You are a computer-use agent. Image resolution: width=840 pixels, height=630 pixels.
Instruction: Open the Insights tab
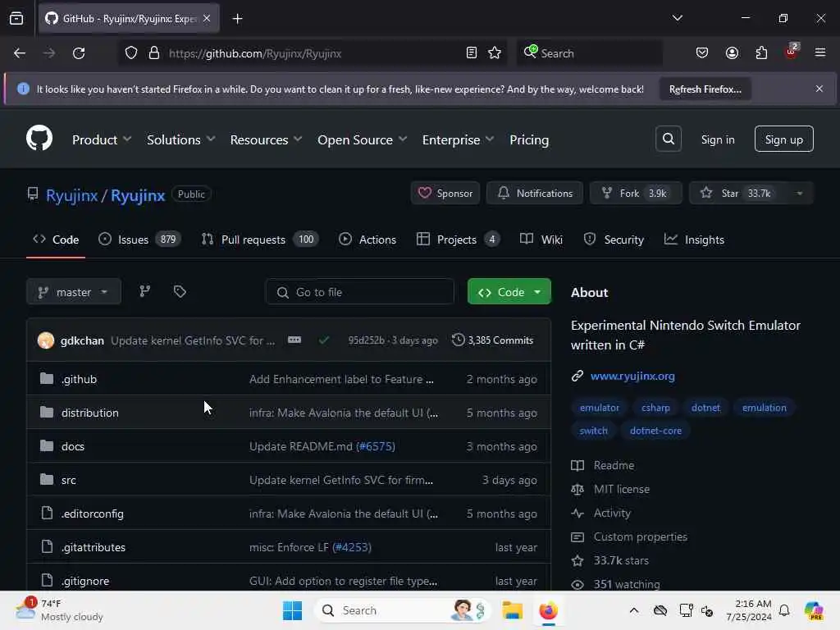(694, 240)
